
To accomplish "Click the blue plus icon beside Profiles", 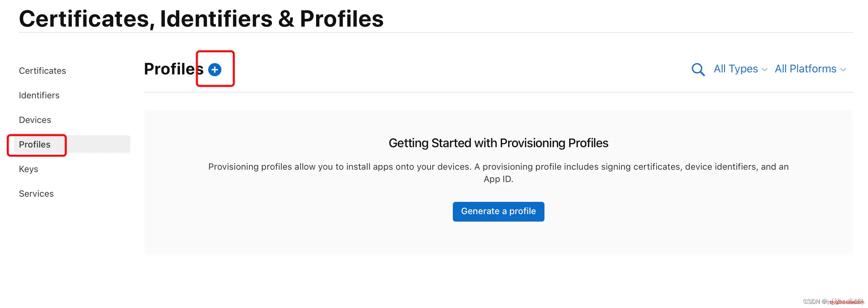I will point(215,70).
